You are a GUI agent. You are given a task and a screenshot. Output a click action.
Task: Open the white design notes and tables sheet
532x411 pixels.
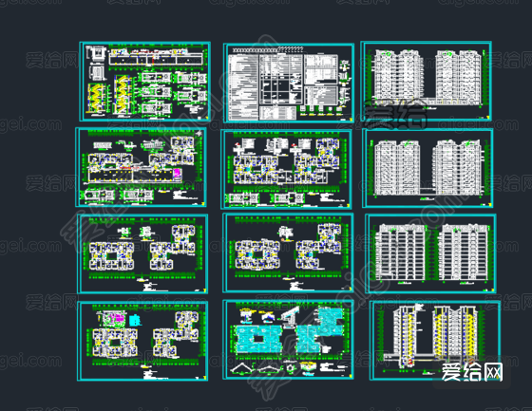tap(289, 83)
